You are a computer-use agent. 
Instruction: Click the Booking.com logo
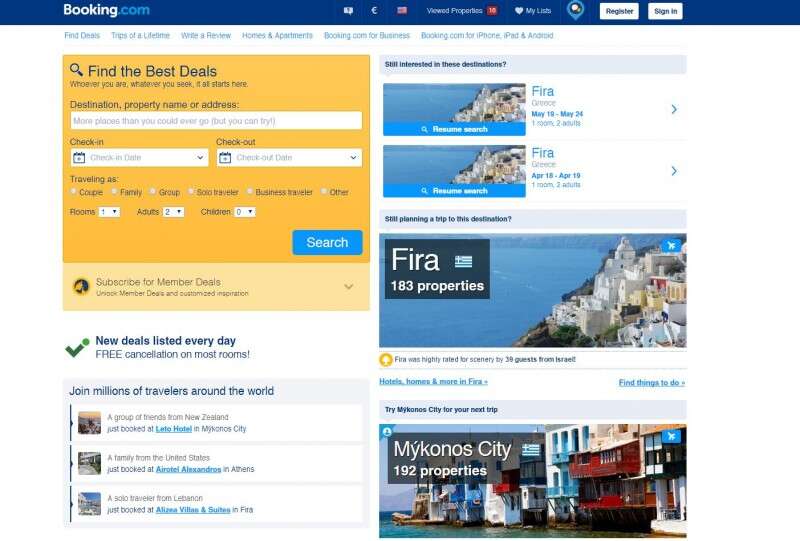[105, 11]
